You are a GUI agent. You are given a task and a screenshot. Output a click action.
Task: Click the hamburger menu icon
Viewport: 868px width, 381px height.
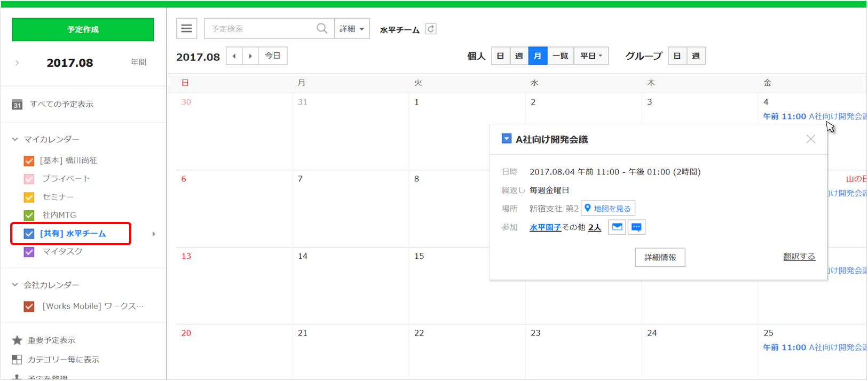tap(186, 29)
